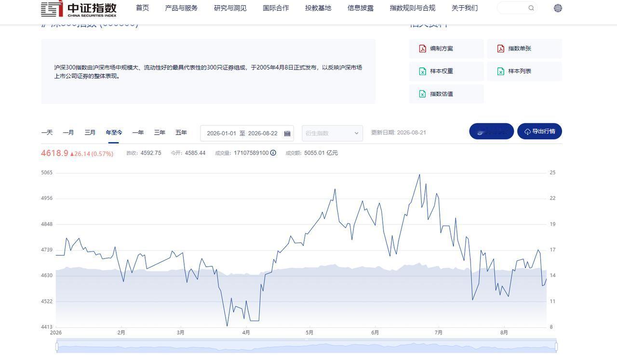The height and width of the screenshot is (364, 617).
Task: Open the 投教基地 menu
Action: pyautogui.click(x=318, y=8)
